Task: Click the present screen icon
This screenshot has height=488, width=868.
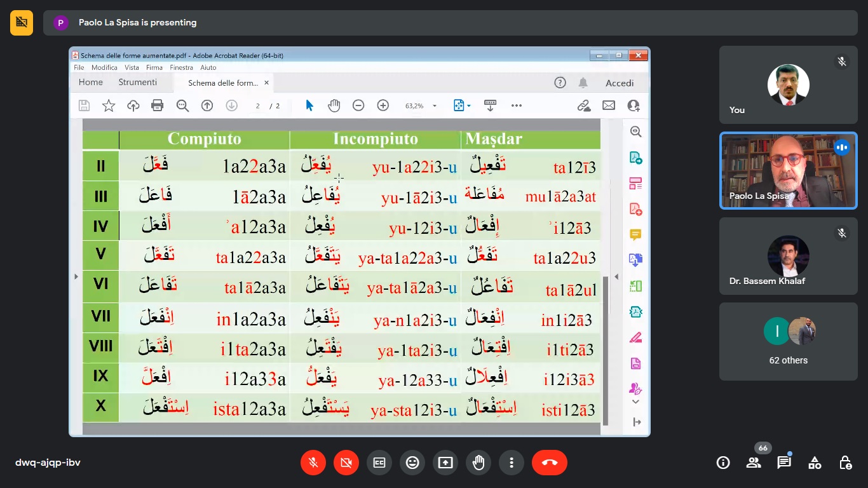Action: (445, 463)
